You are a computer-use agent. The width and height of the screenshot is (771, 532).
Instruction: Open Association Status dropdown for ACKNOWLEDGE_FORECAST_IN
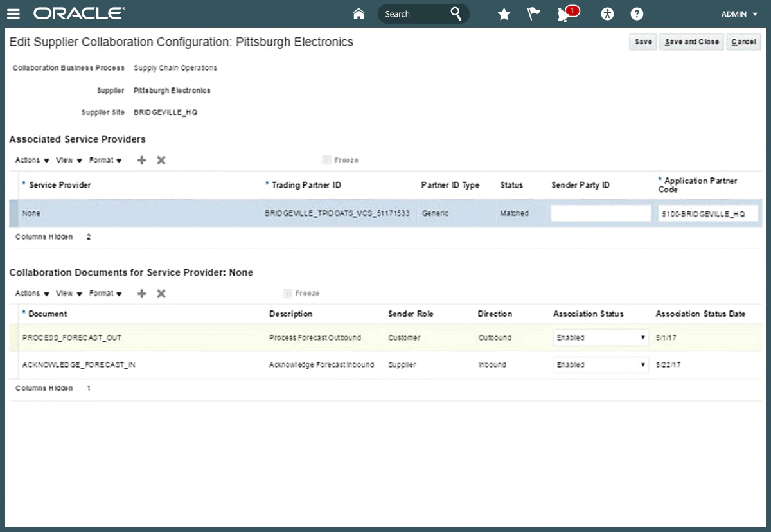[x=600, y=365]
